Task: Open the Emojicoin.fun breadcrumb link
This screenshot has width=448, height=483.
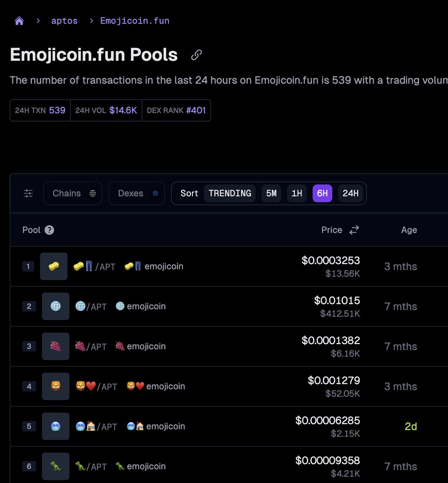Action: 135,21
